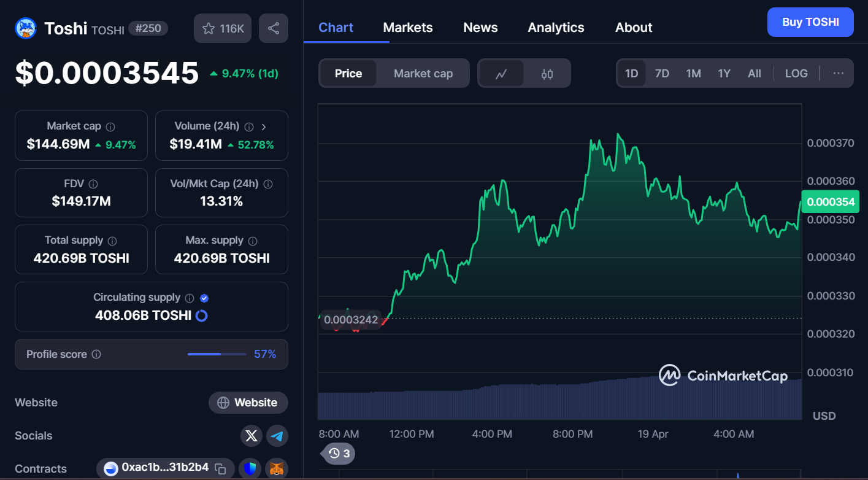Show Total supply info icon
The width and height of the screenshot is (868, 480).
(112, 241)
